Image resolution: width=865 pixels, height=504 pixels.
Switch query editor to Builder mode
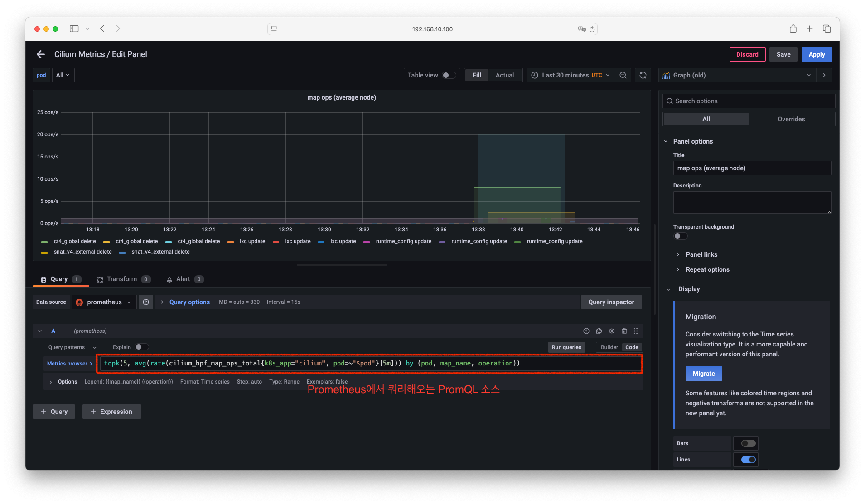click(609, 347)
